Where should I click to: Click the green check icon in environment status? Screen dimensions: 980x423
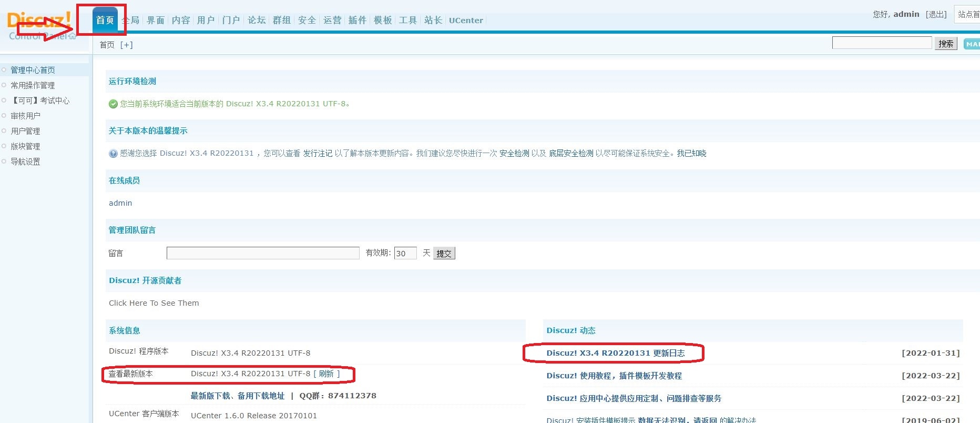point(113,104)
